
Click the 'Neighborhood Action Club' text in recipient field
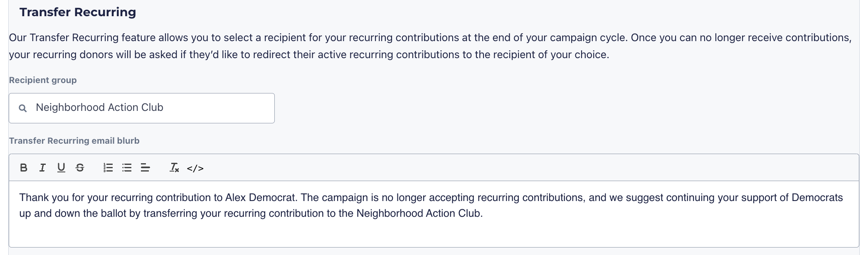point(99,108)
